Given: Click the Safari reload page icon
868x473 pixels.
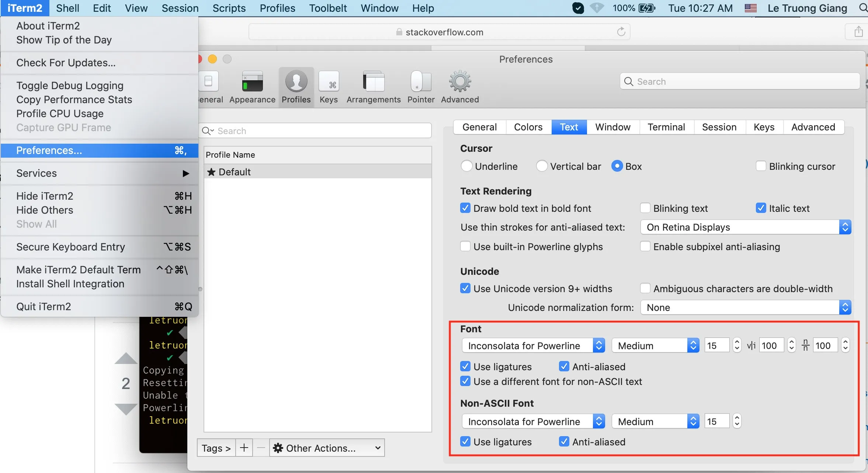Looking at the screenshot, I should click(621, 32).
